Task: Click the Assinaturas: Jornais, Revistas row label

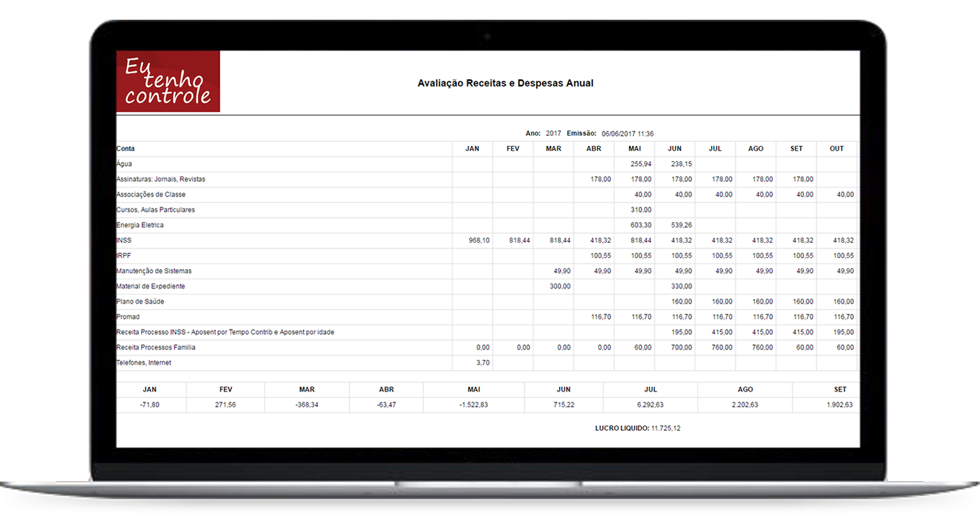Action: coord(161,179)
